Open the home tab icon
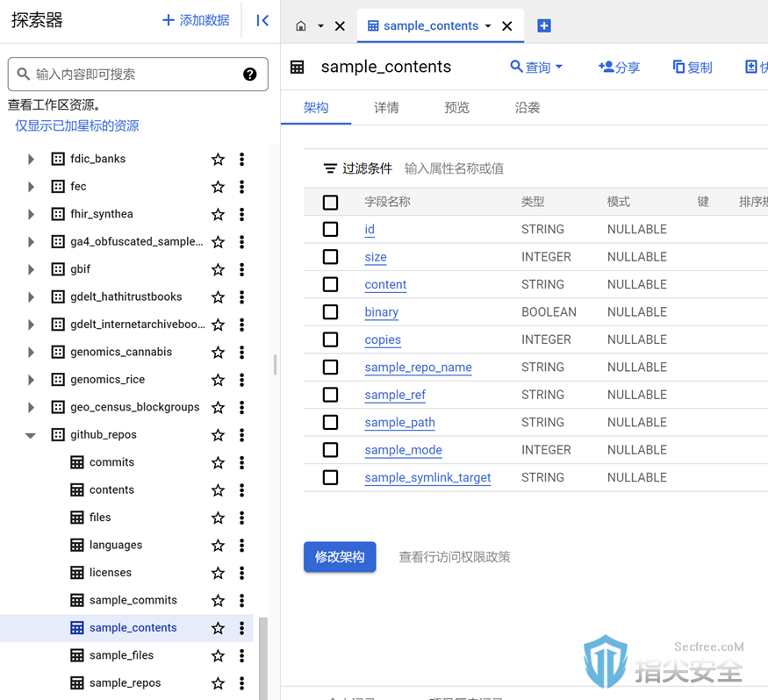This screenshot has height=700, width=768. point(301,26)
